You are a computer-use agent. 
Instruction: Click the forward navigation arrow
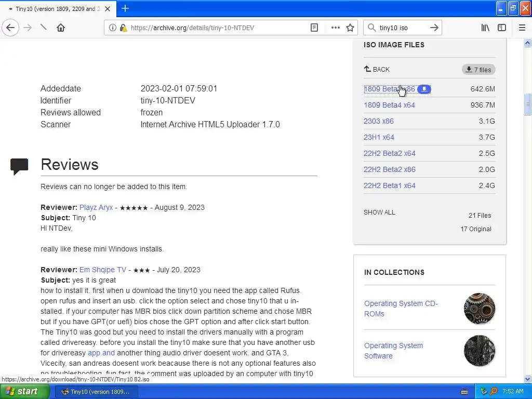(28, 28)
